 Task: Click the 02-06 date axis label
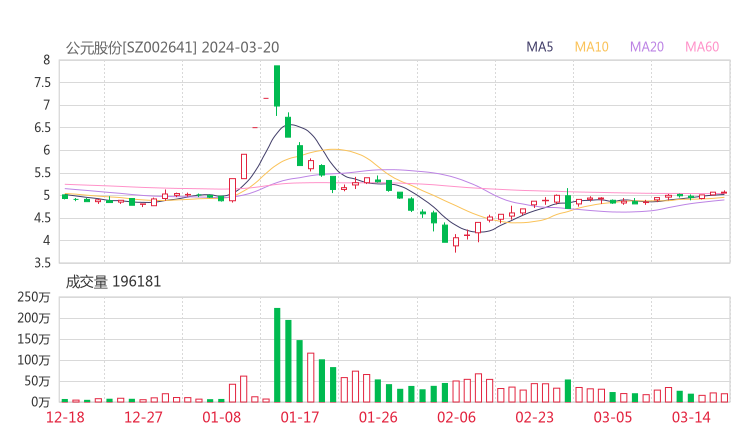tap(456, 417)
